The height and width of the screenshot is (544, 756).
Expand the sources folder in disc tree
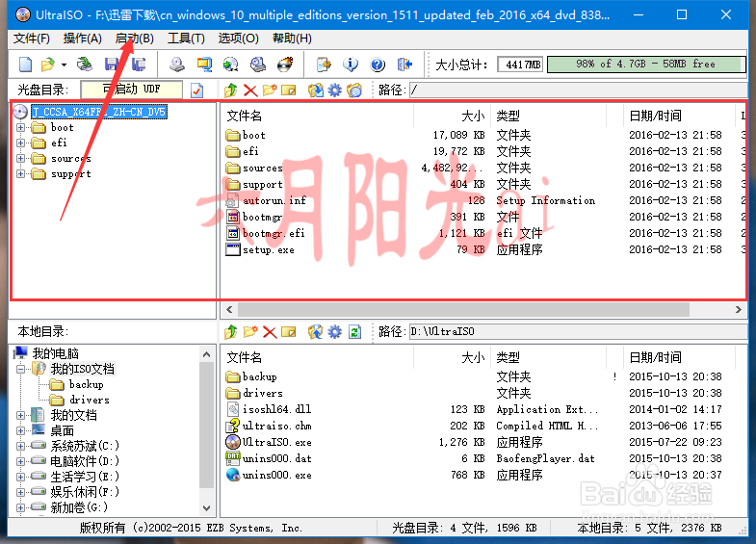pos(21,159)
